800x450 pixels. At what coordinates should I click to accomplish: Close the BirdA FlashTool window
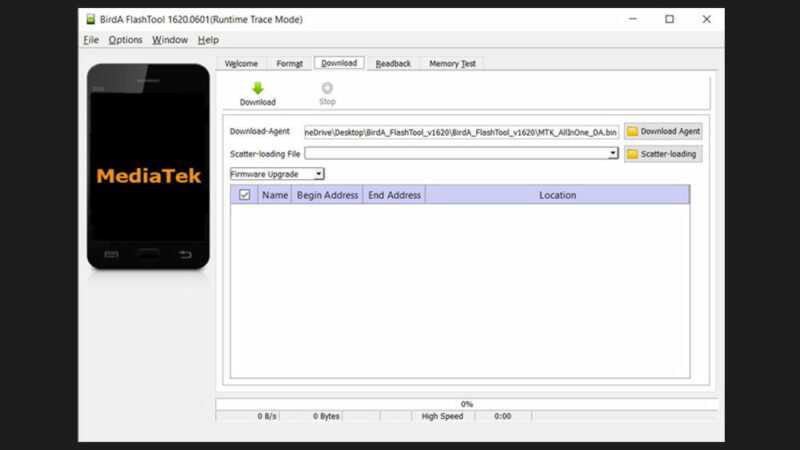tap(706, 19)
